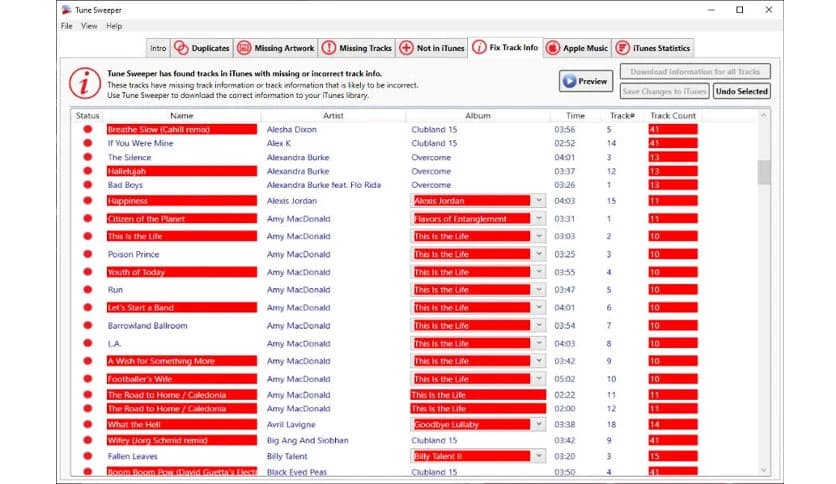This screenshot has width=836, height=484.
Task: Open album dropdown for Poison Prince
Action: [x=539, y=254]
